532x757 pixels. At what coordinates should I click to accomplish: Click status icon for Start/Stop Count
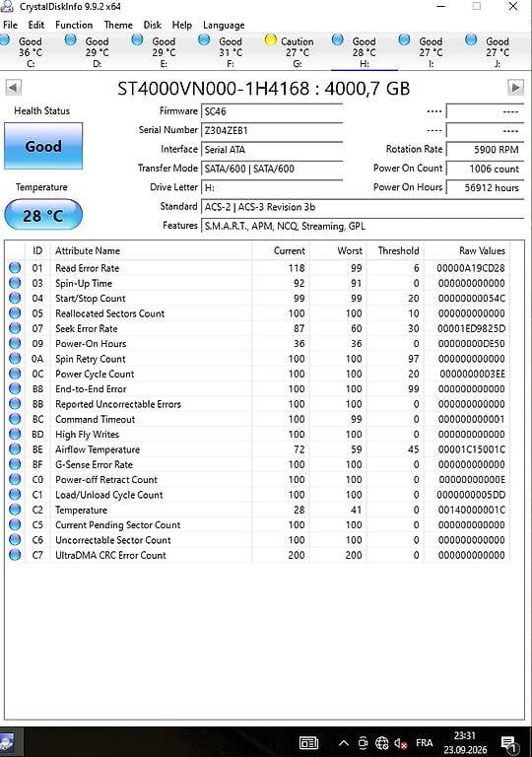[x=15, y=298]
